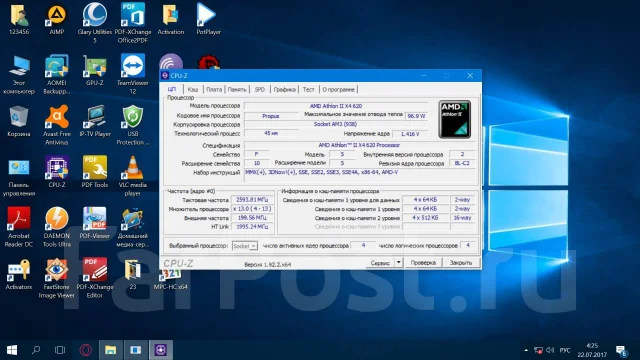Open the Графика tab

point(285,89)
